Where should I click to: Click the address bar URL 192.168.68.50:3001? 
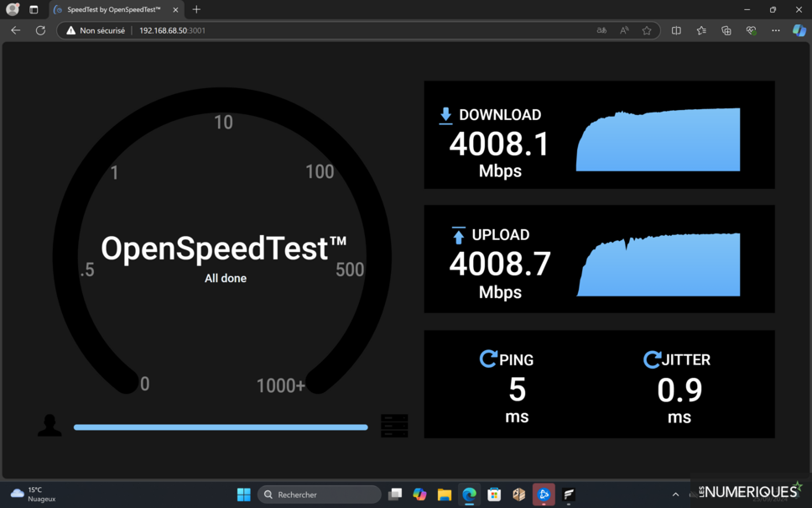point(172,30)
